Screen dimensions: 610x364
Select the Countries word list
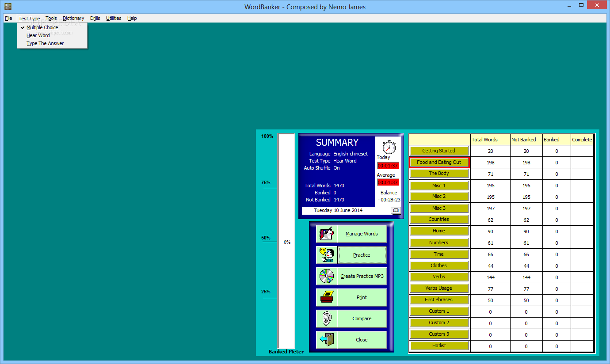(439, 220)
